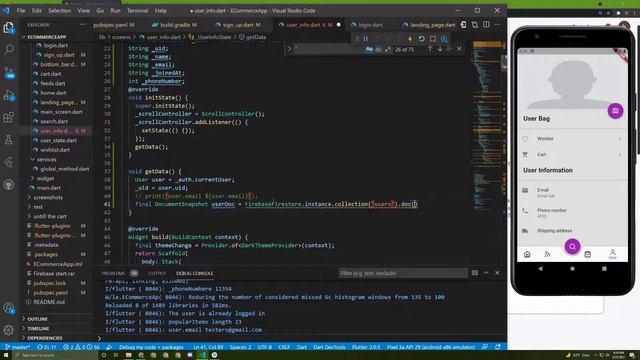Switch to the sign_up.dart tab
The image size is (640, 360).
(238, 25)
